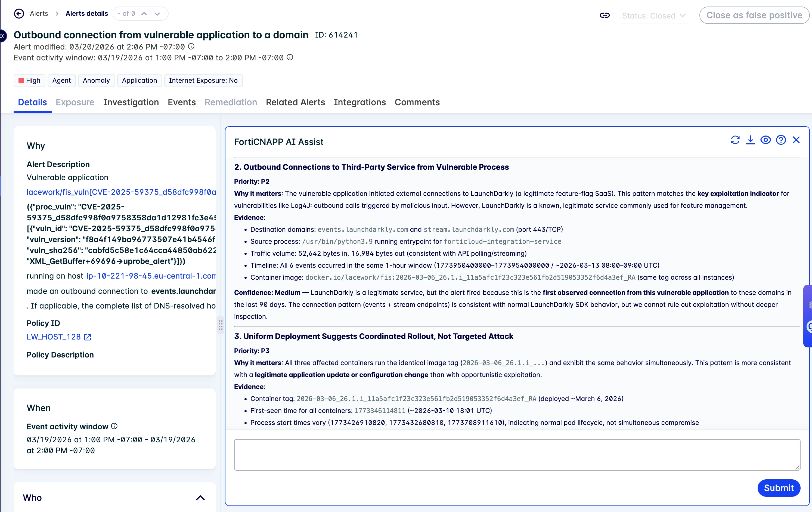Go to next alert with down chevron
Viewport: 812px width, 512px height.
[157, 14]
